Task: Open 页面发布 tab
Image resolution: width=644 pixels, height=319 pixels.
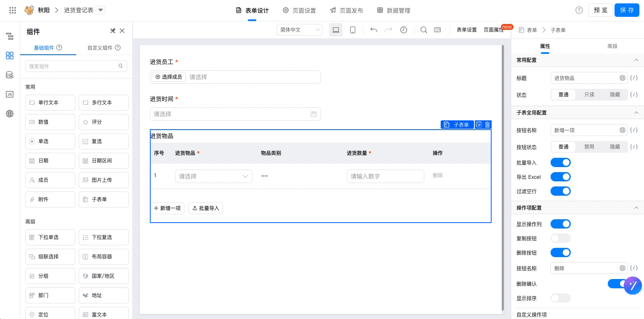Action: [346, 11]
